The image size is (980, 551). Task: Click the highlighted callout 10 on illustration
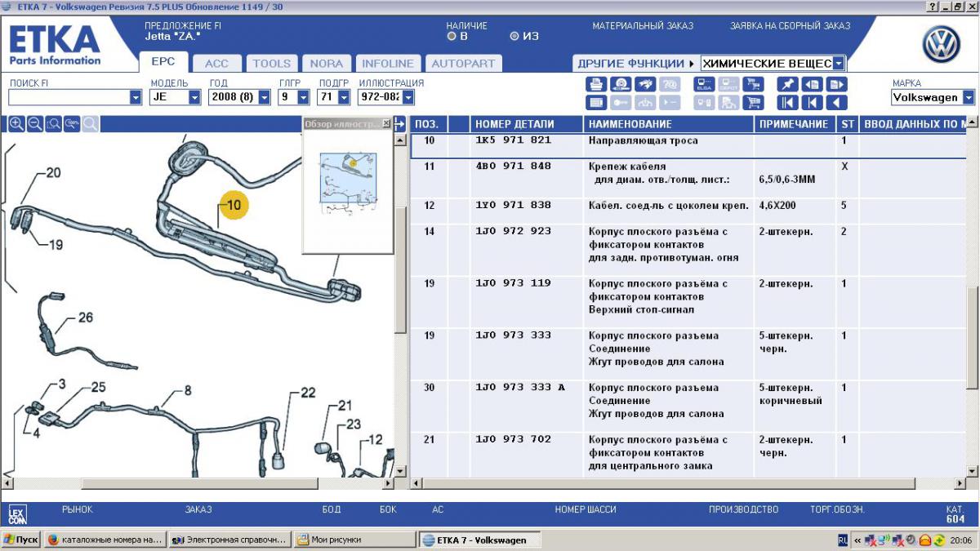tap(234, 205)
